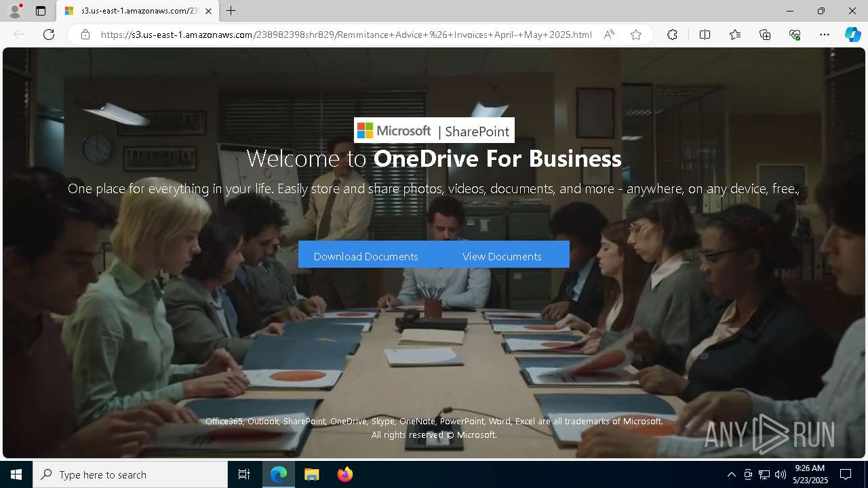Restore down the Edge window
The height and width of the screenshot is (488, 868).
821,11
